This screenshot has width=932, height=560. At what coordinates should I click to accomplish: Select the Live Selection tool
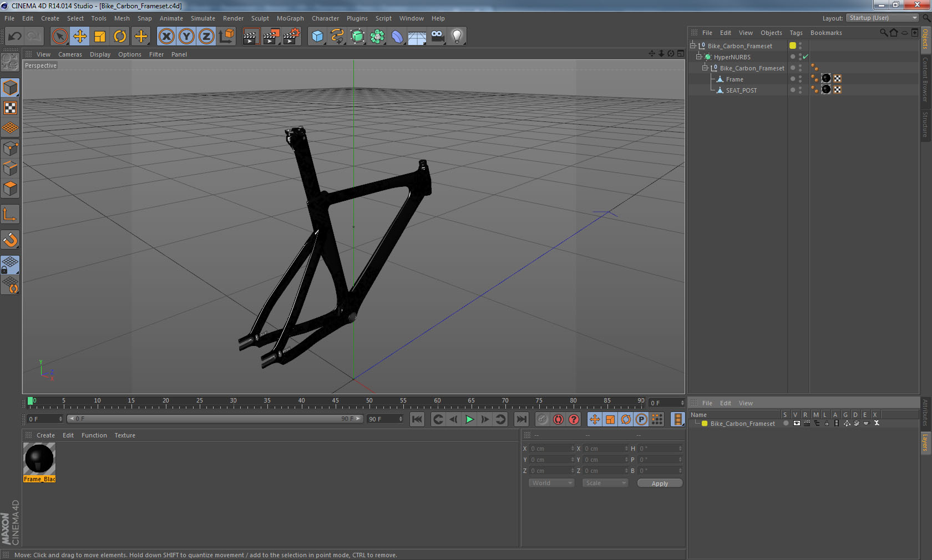59,37
